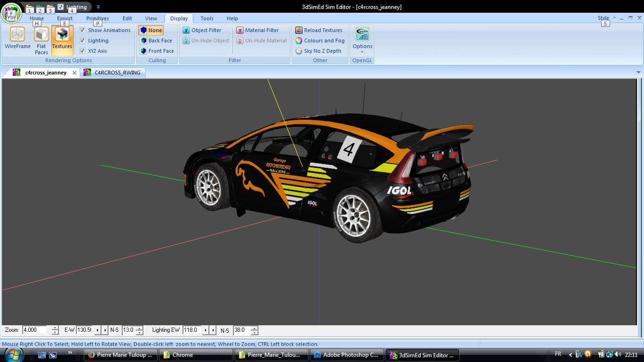Image resolution: width=644 pixels, height=362 pixels.
Task: Choose Back Face culling
Action: coord(156,41)
